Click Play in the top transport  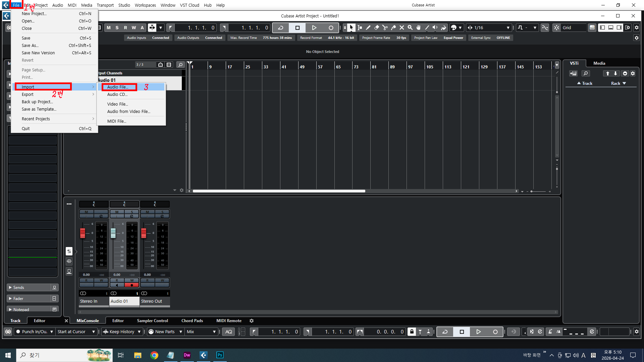(x=314, y=28)
